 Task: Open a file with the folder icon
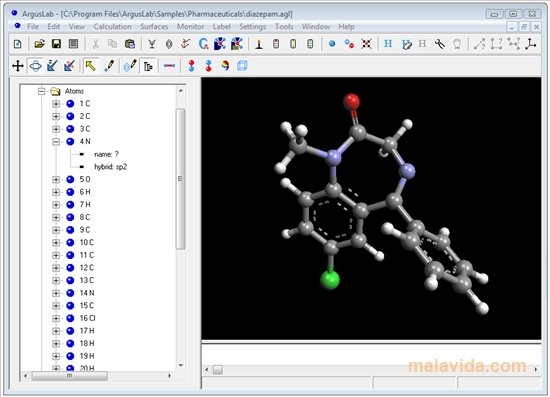tap(39, 44)
